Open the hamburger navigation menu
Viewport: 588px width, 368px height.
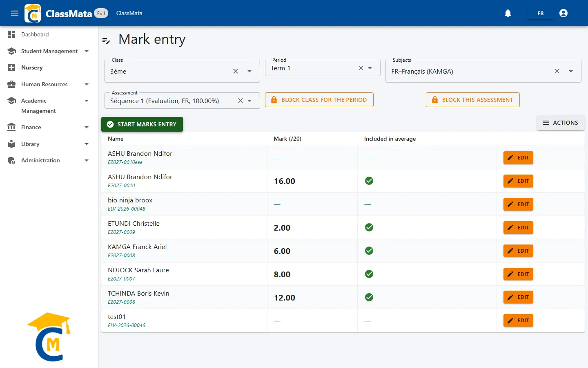click(x=15, y=13)
